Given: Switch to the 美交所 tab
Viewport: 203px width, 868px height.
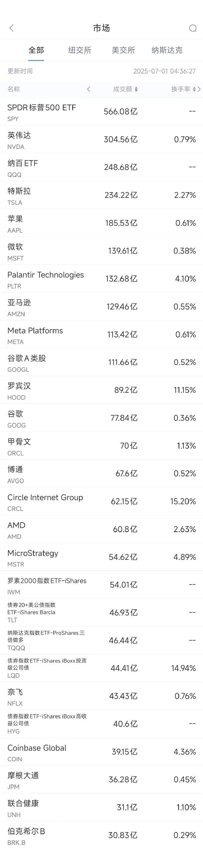Looking at the screenshot, I should [x=123, y=50].
